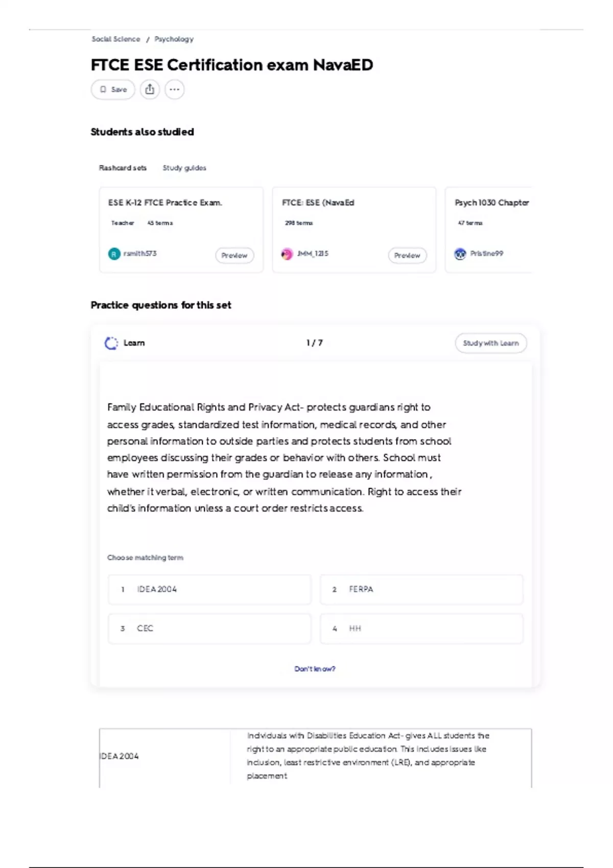Open the Psychology breadcrumb link
The height and width of the screenshot is (868, 613).
click(174, 39)
